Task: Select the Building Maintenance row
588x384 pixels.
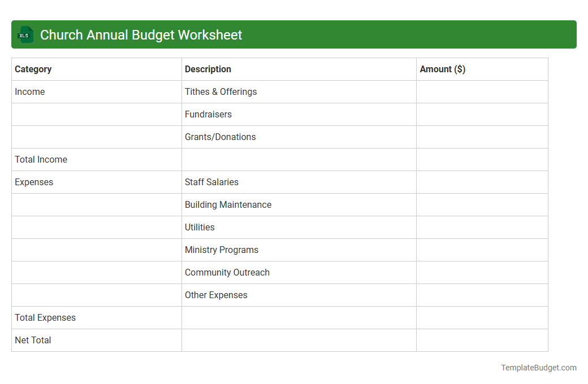Action: [228, 204]
